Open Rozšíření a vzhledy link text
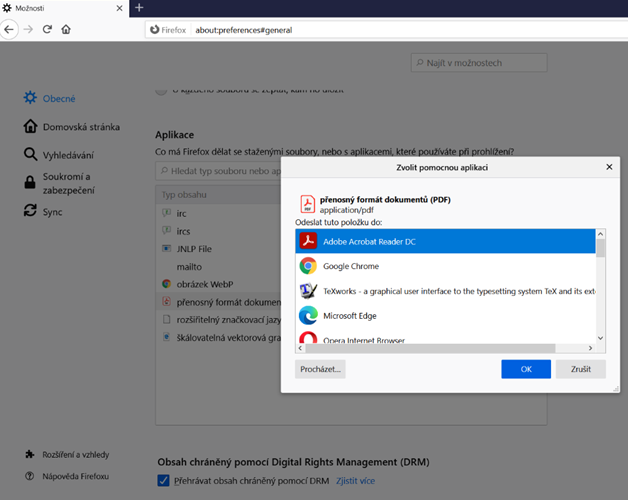Image resolution: width=628 pixels, height=500 pixels. click(x=76, y=455)
